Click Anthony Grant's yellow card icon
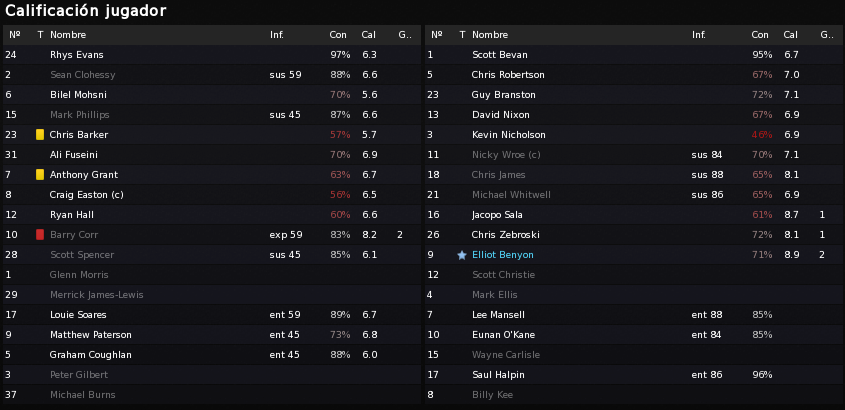 [40, 175]
